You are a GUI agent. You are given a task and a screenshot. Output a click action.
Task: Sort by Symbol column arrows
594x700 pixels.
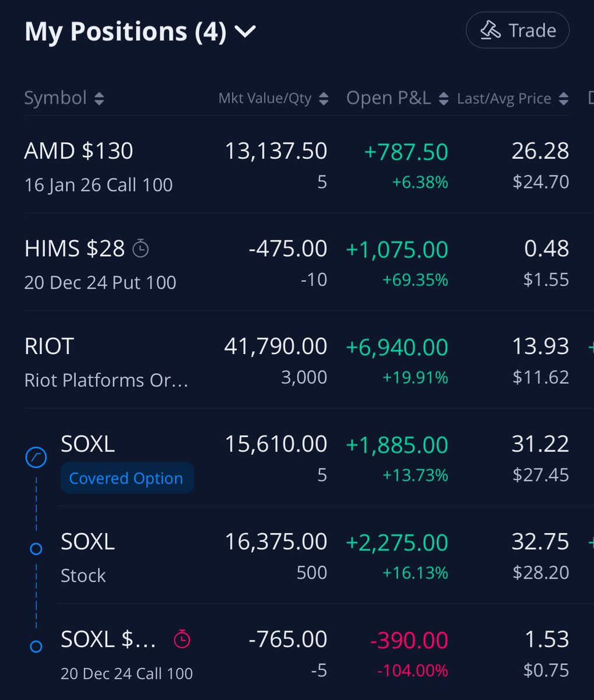(99, 99)
